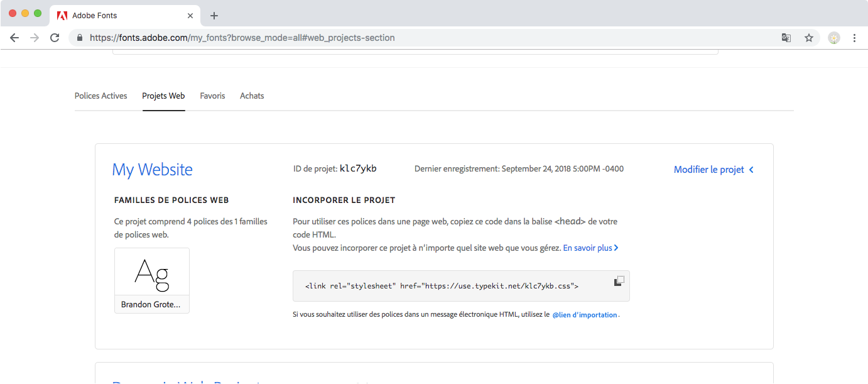This screenshot has height=384, width=868.
Task: Bookmark page with star icon
Action: point(809,38)
